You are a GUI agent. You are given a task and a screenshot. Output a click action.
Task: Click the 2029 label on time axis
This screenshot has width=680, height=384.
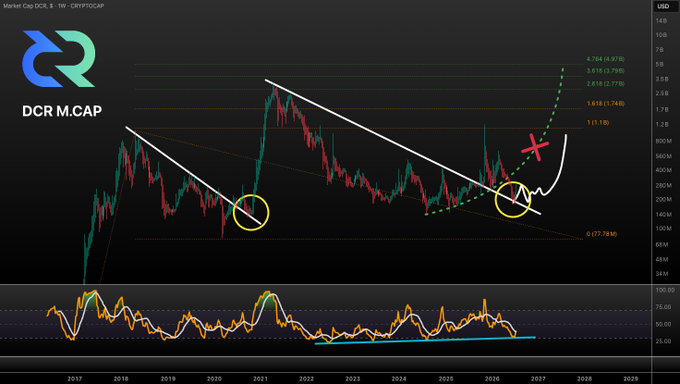coord(631,379)
